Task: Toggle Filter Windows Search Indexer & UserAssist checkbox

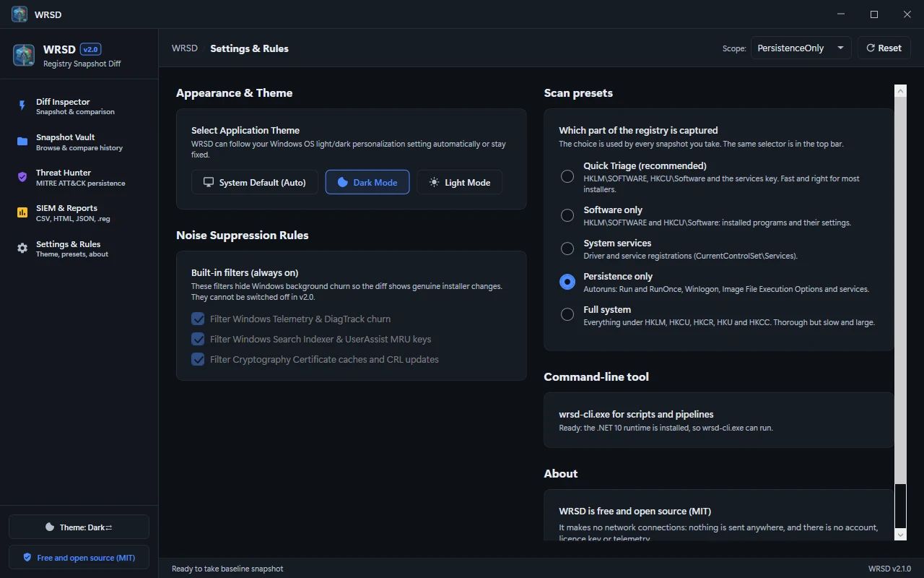Action: coord(198,339)
